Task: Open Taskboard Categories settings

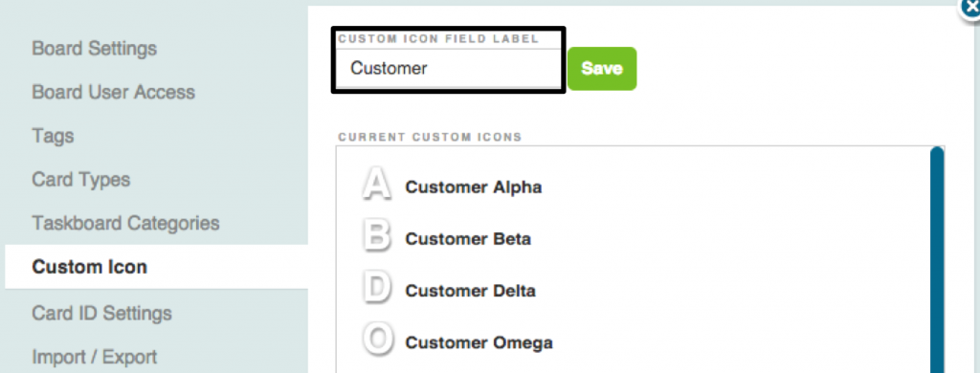Action: click(125, 223)
